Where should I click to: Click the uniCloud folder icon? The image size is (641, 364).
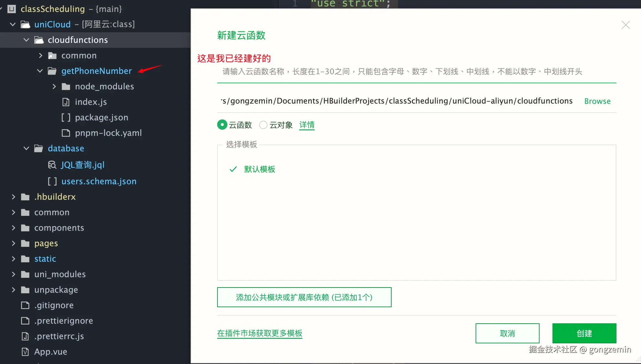pyautogui.click(x=25, y=25)
